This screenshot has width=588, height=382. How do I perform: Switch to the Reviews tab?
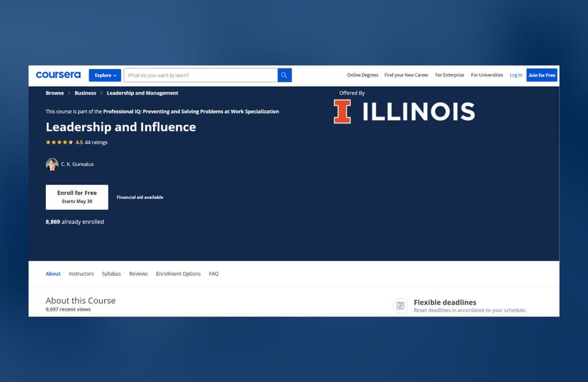(138, 273)
